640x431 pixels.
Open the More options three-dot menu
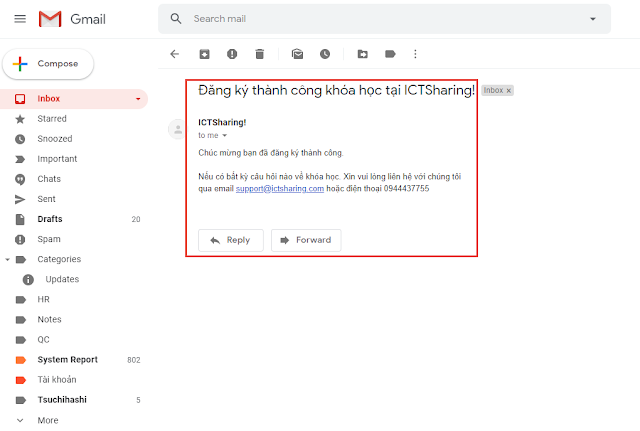click(415, 54)
